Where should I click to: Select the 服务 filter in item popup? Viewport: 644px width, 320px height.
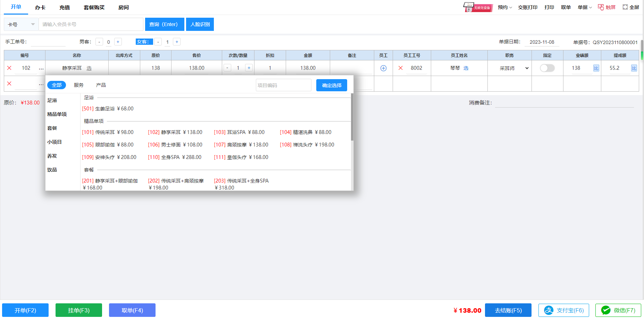[79, 85]
